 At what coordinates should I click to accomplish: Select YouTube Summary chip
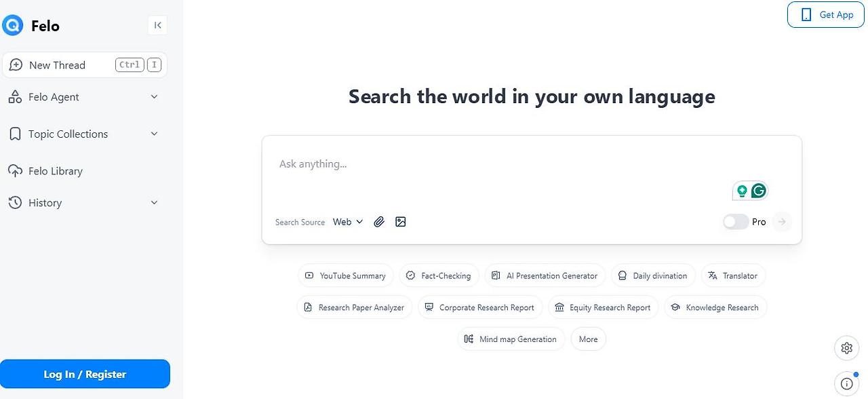(345, 275)
